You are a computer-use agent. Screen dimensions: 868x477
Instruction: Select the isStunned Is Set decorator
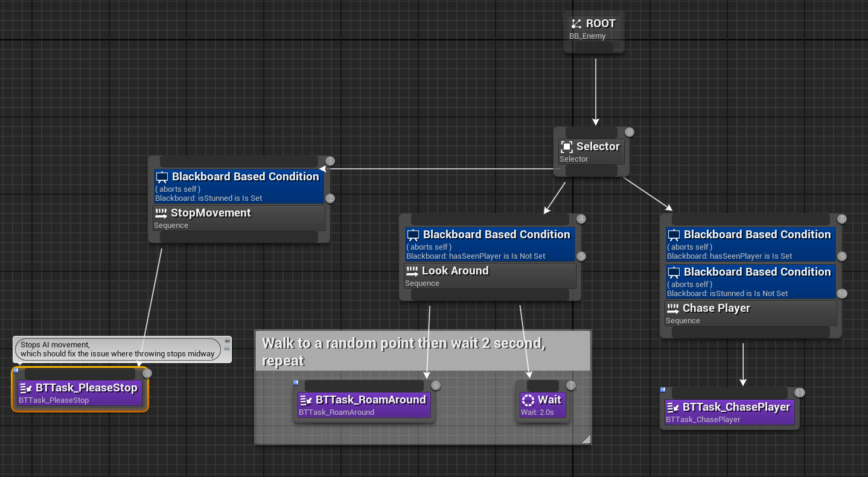point(239,186)
